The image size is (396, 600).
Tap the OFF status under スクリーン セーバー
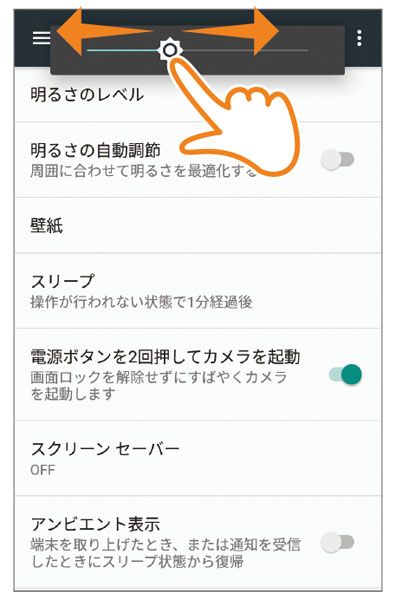(x=43, y=470)
